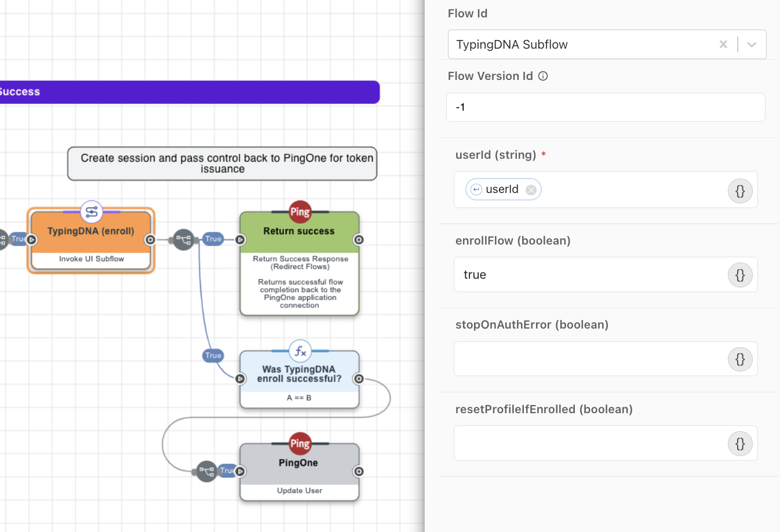
Task: Click input port of Return success node
Action: (x=240, y=239)
